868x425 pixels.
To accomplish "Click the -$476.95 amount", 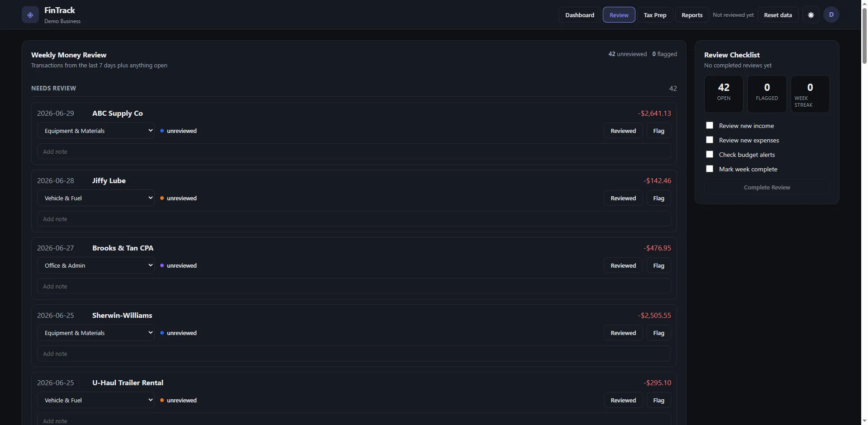I will 657,248.
